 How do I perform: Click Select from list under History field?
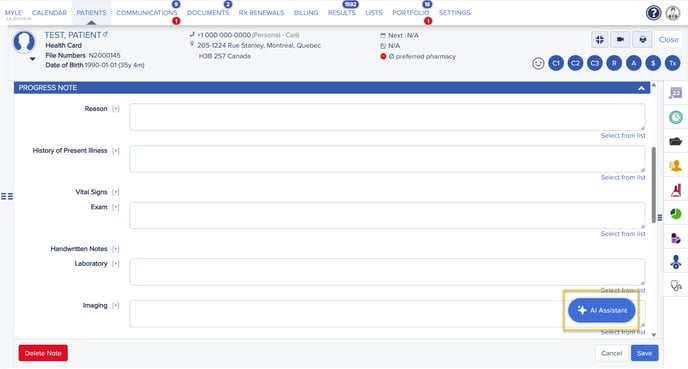pos(623,177)
